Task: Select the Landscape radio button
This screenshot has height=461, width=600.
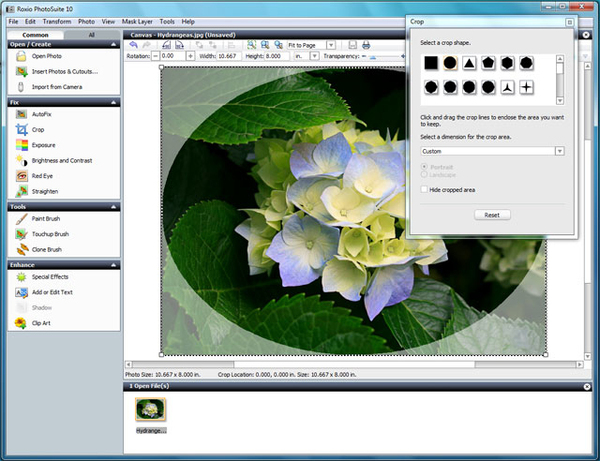Action: 425,174
